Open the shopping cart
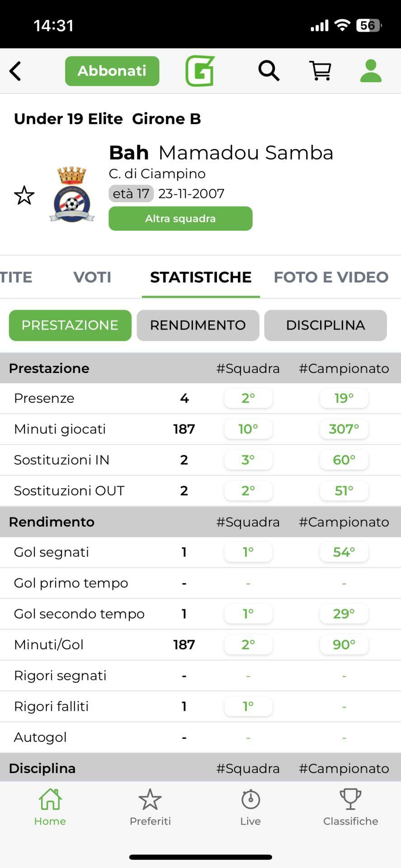This screenshot has height=868, width=401. pos(320,71)
